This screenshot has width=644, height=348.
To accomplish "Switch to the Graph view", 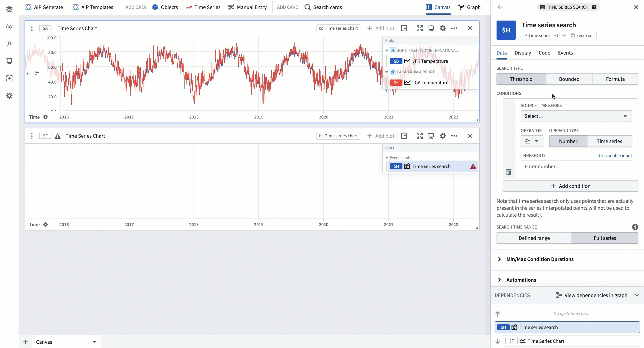I will coord(469,7).
